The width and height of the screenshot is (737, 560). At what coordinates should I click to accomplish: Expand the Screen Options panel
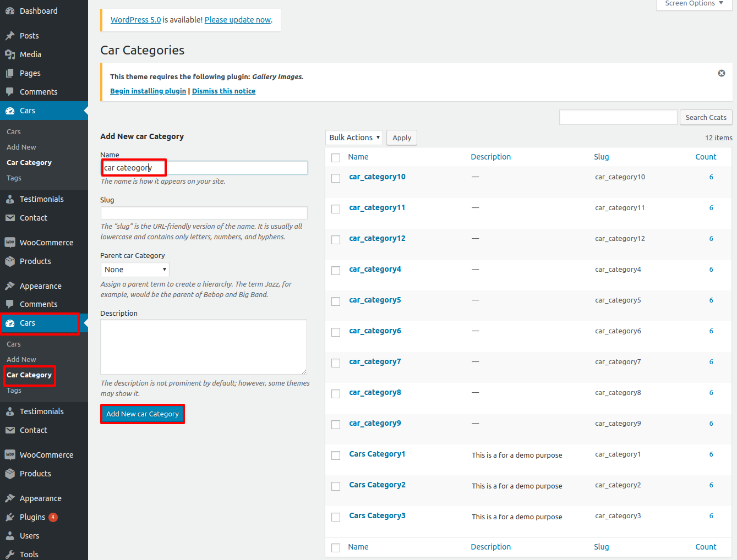[x=694, y=4]
